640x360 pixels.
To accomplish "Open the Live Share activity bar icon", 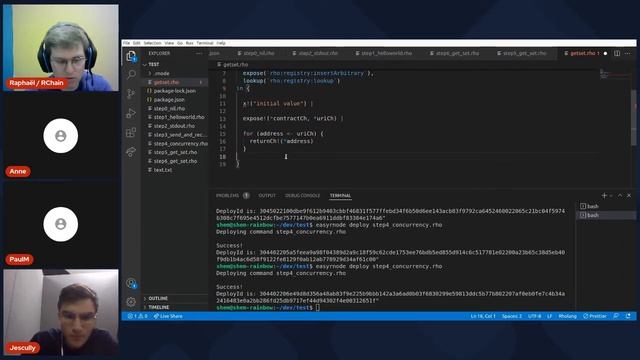I will click(x=131, y=151).
